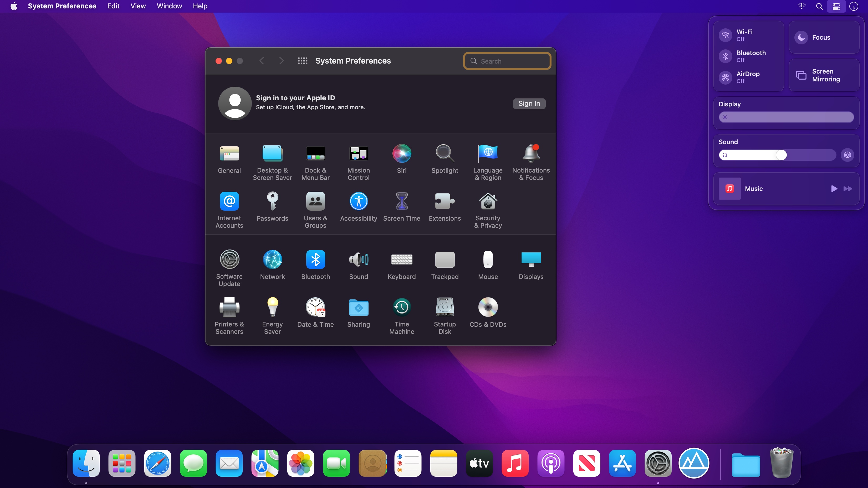Open Energy Saver preferences

tap(272, 316)
